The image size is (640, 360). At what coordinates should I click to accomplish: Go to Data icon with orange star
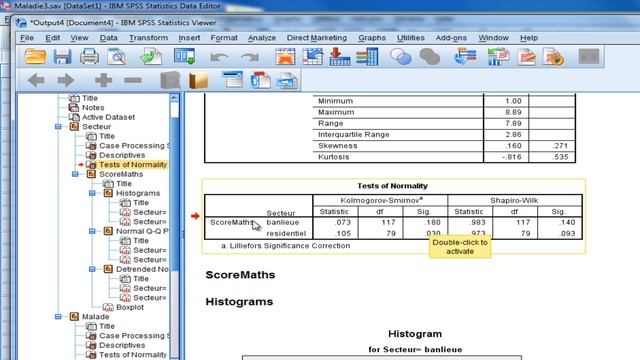(x=285, y=56)
